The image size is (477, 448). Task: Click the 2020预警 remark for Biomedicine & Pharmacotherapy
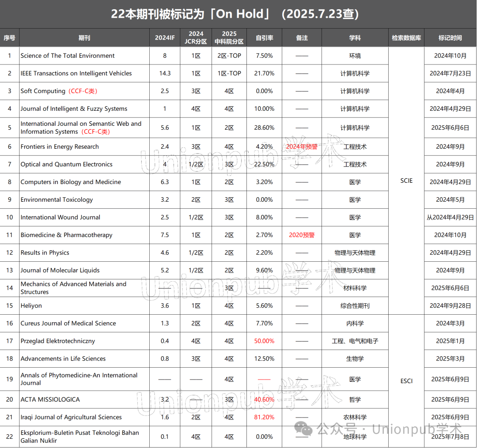(302, 235)
